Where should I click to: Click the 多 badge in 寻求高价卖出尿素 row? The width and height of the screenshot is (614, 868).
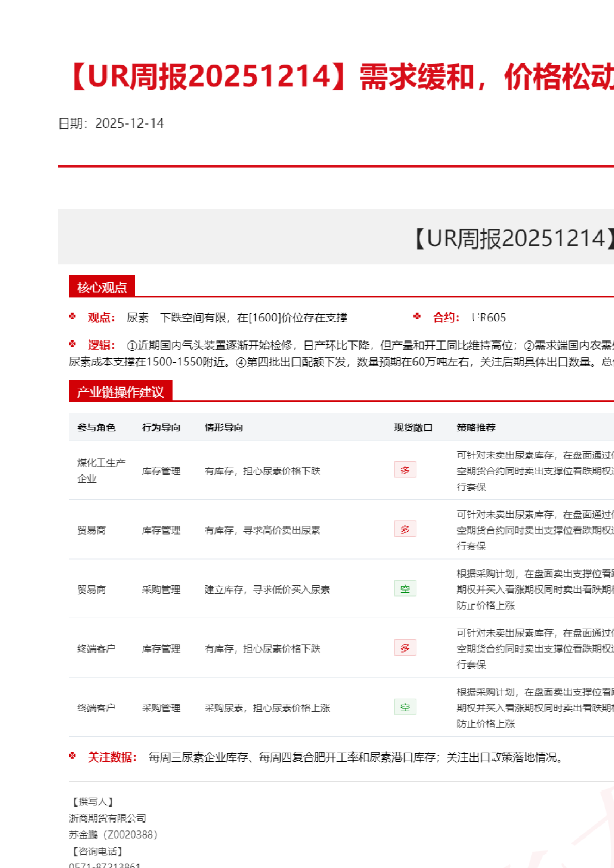tap(405, 530)
